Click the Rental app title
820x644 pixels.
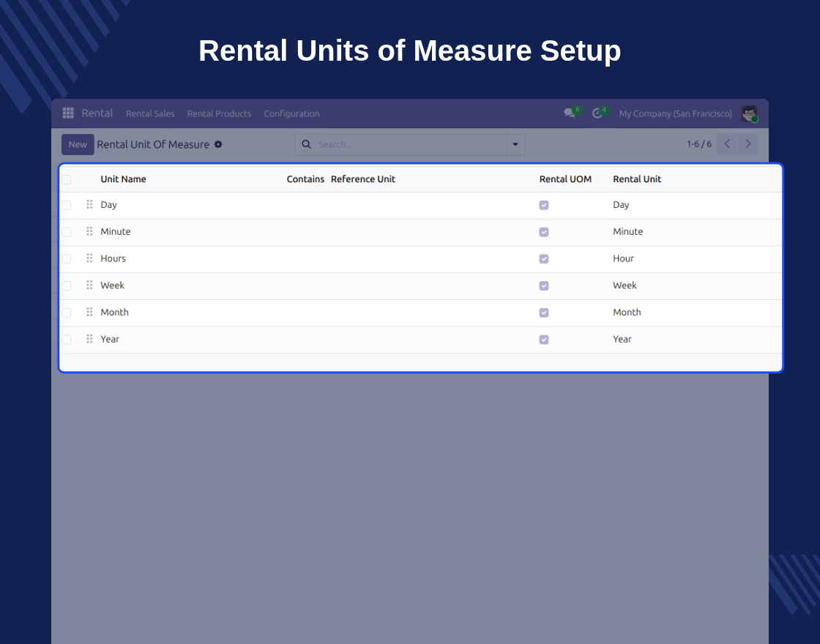coord(97,113)
